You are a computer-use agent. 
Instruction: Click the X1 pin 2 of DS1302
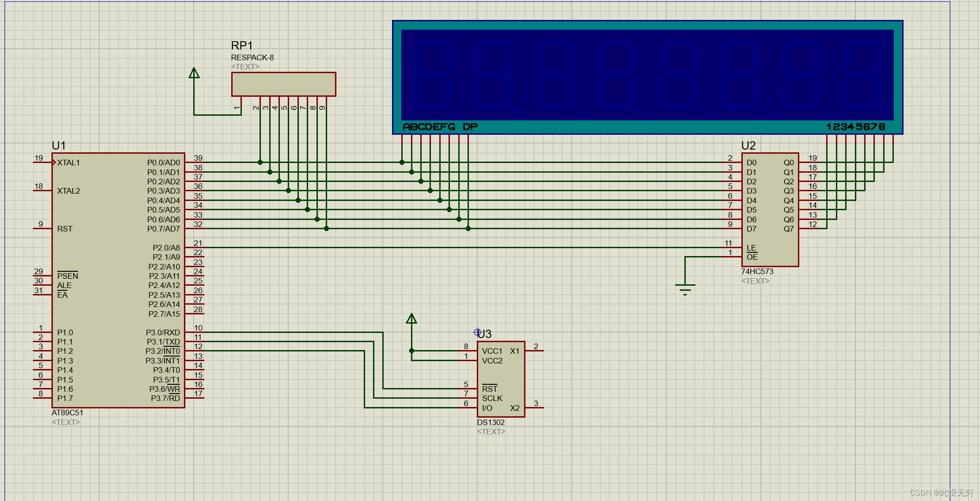pos(534,351)
